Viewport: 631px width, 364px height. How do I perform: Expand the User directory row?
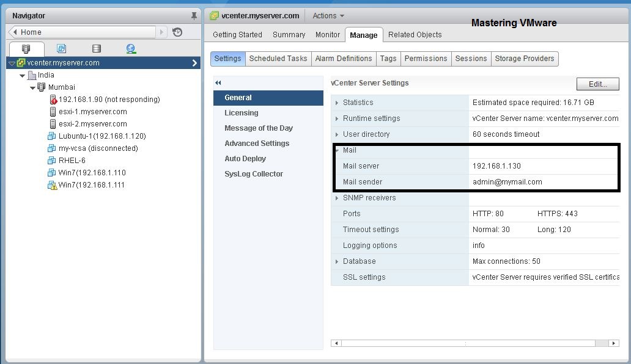[337, 134]
